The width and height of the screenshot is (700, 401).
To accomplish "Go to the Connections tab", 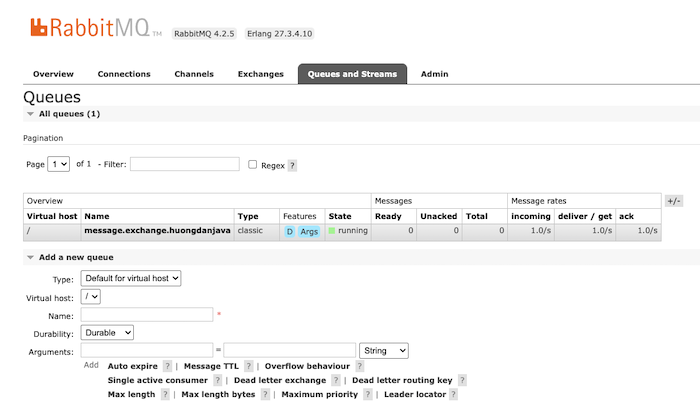I will coord(124,74).
